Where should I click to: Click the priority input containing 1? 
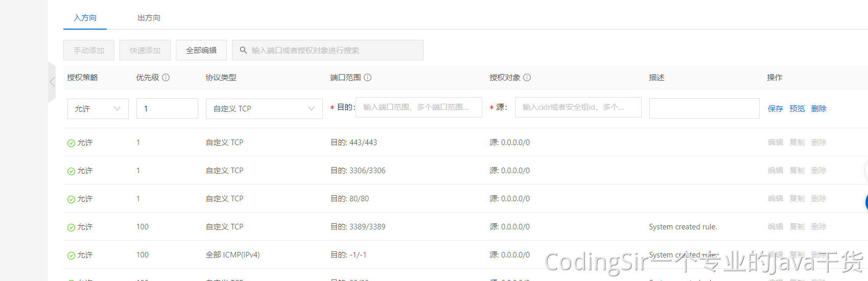coord(167,108)
